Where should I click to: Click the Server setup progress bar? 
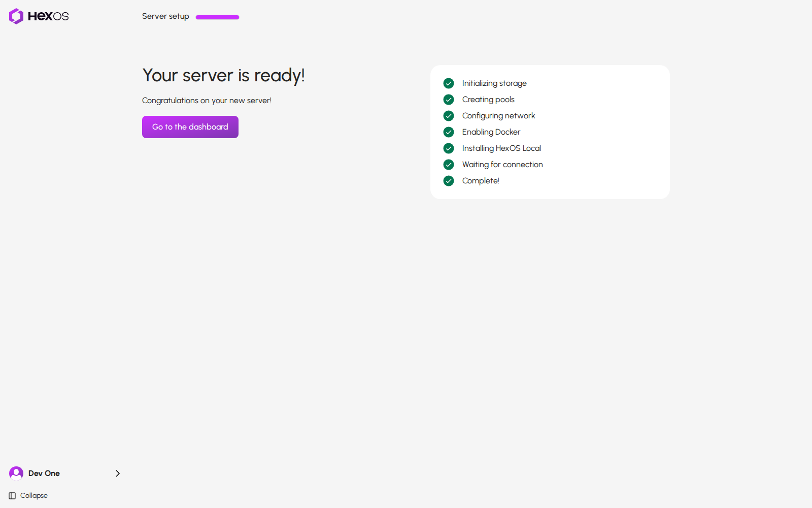click(217, 17)
